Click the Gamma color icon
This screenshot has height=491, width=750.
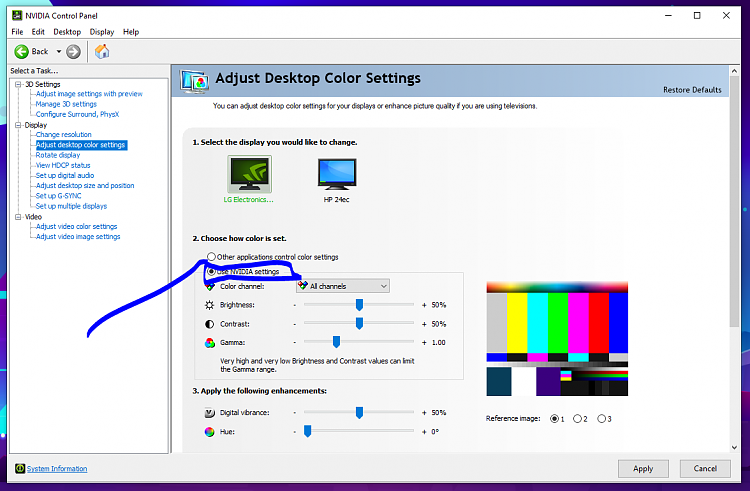(210, 343)
